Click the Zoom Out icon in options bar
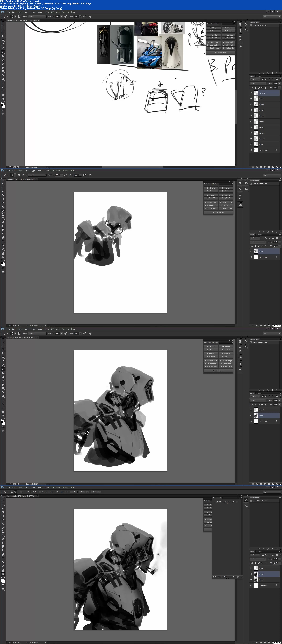 pyautogui.click(x=15, y=492)
